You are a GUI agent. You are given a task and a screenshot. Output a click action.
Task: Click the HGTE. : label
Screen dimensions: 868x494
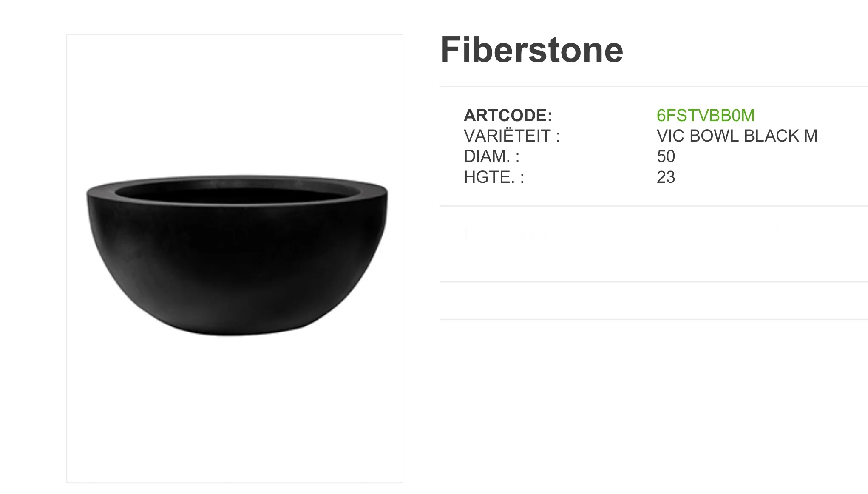click(x=494, y=177)
